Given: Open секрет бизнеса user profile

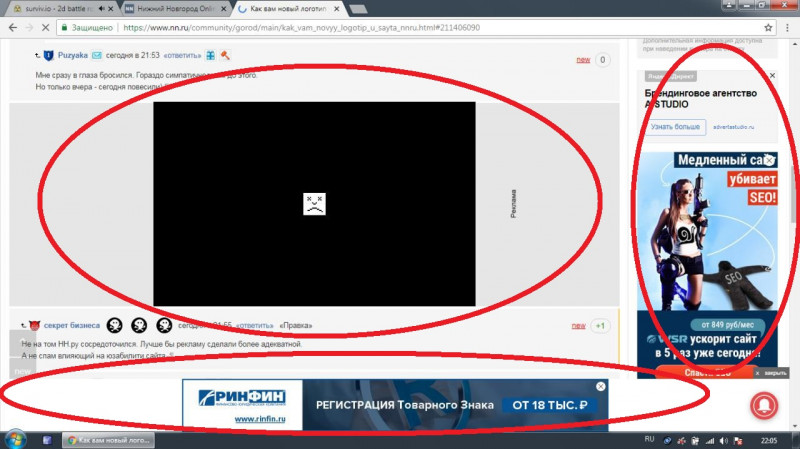Looking at the screenshot, I should click(x=71, y=325).
